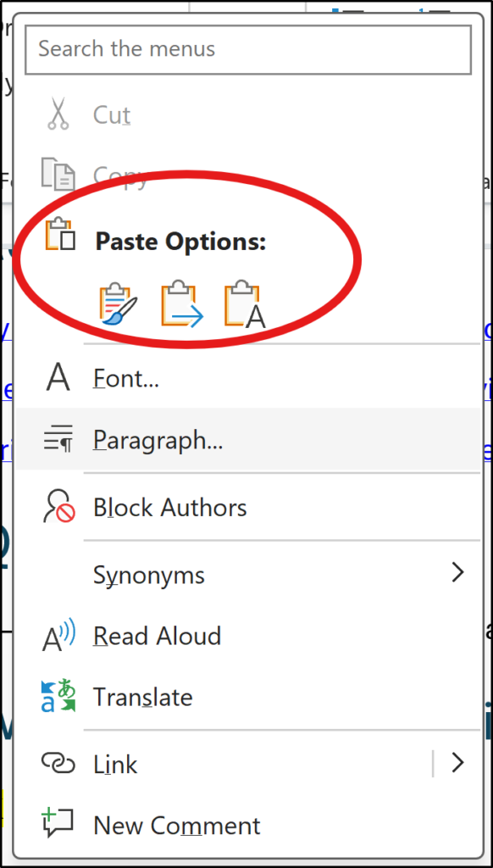
Task: Select the Keep Text Only paste icon
Action: tap(243, 303)
